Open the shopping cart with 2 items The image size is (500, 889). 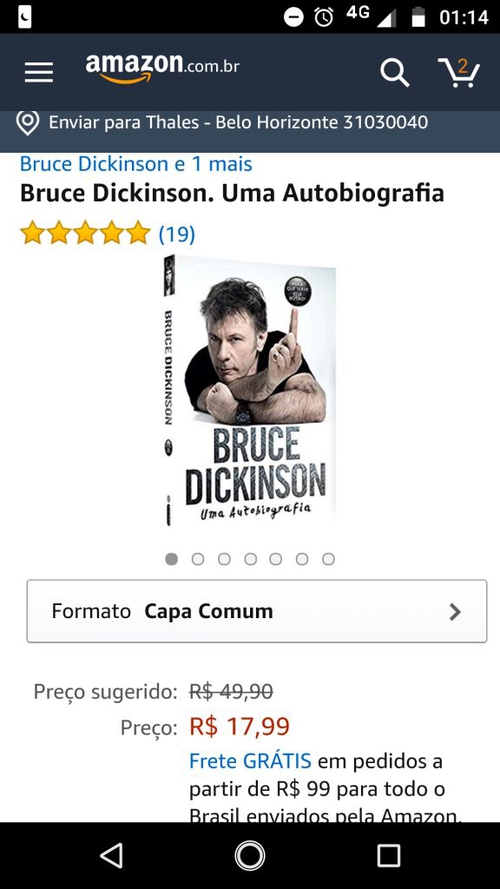459,73
